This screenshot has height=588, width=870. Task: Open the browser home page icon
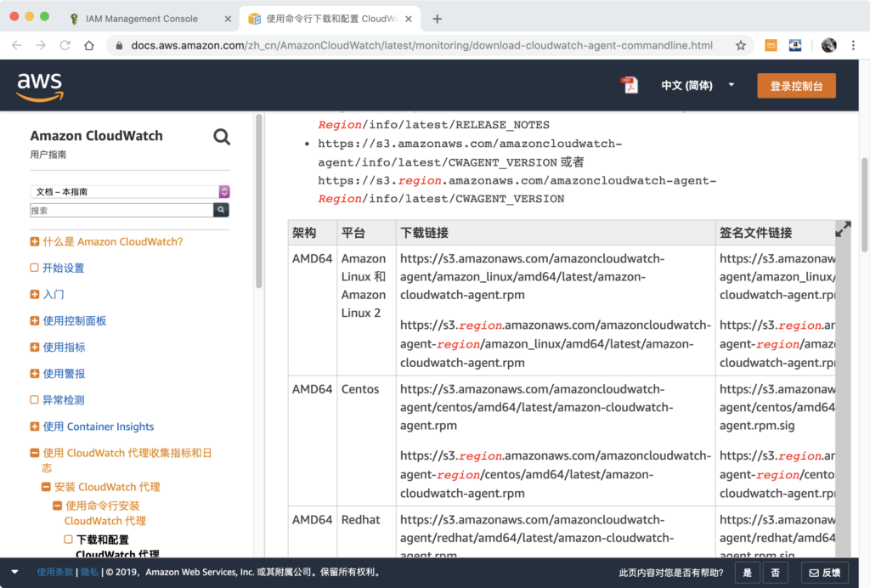[x=88, y=46]
